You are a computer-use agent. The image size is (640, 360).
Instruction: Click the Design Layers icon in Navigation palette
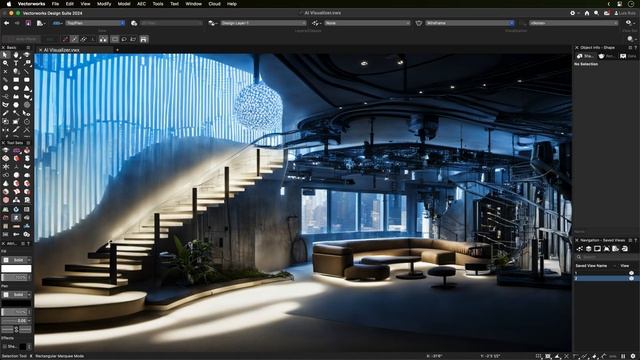tap(589, 249)
